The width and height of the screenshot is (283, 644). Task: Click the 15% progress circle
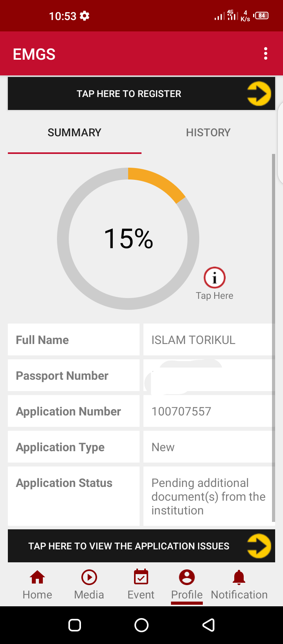coord(128,238)
